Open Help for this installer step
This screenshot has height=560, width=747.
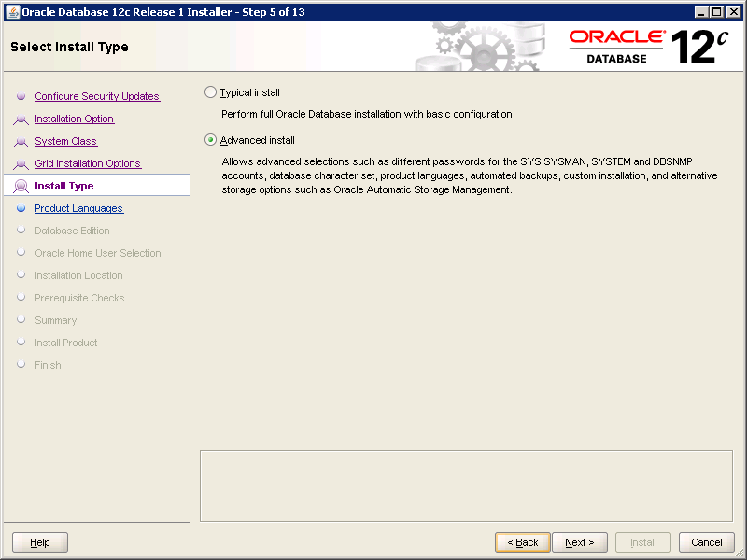click(40, 542)
